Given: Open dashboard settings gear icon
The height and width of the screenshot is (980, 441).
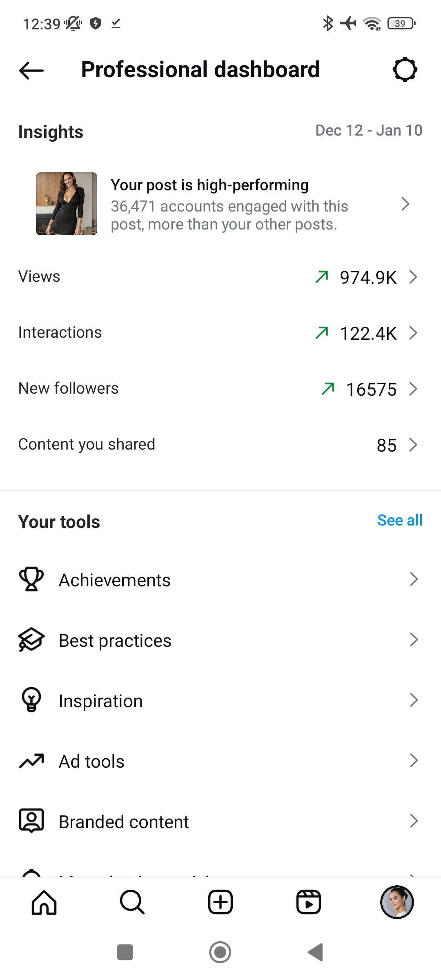Looking at the screenshot, I should point(405,69).
